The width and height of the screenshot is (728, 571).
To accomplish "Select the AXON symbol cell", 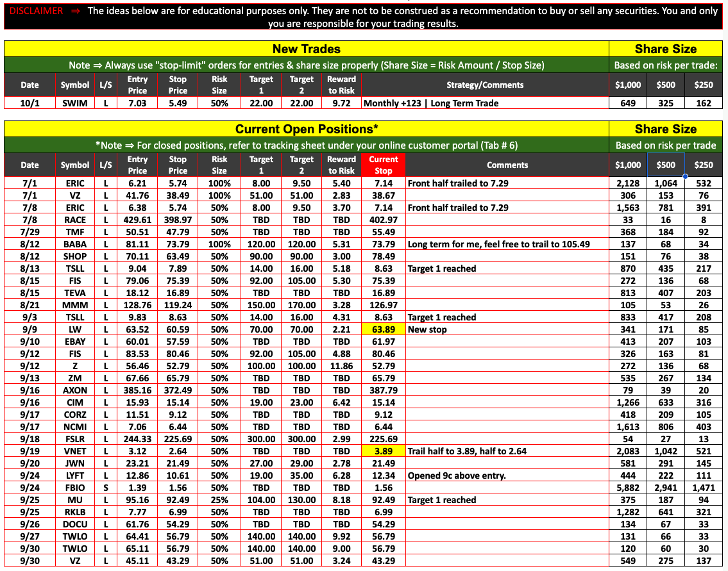I will pos(75,390).
